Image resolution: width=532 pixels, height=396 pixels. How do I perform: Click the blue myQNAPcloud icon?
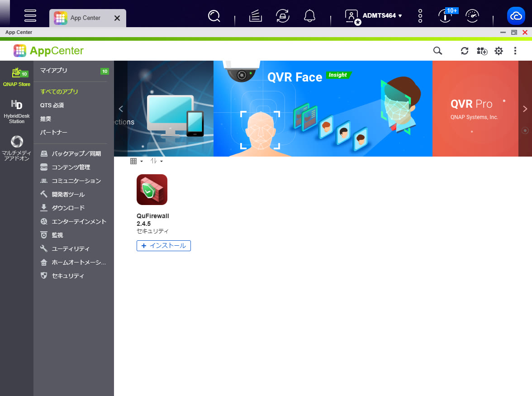pos(516,15)
